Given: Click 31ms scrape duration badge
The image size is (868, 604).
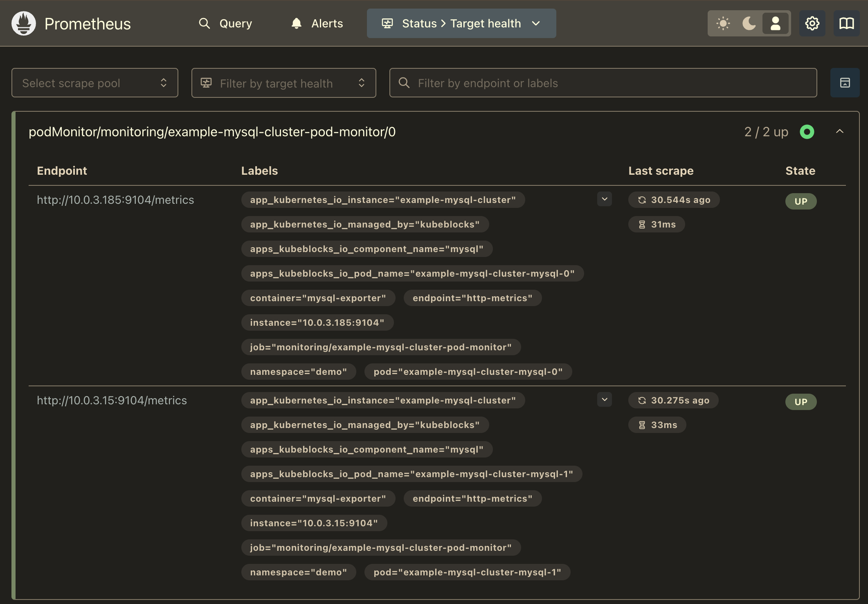Looking at the screenshot, I should tap(657, 224).
